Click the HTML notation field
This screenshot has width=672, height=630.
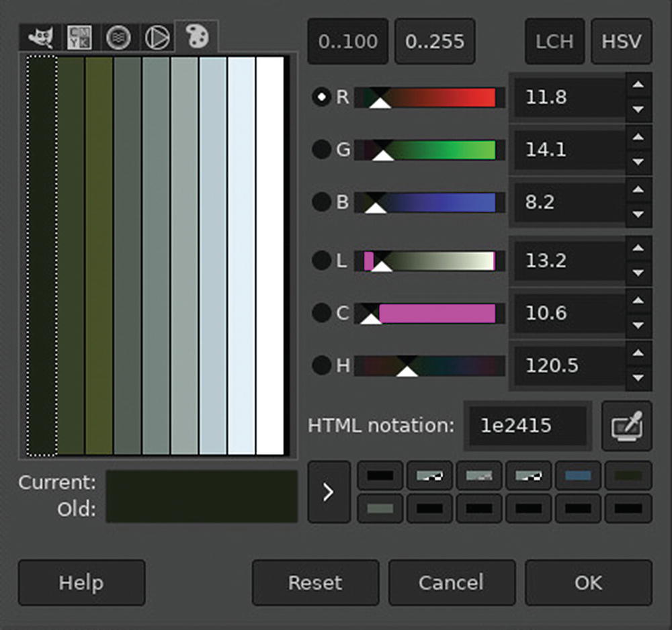click(x=528, y=426)
